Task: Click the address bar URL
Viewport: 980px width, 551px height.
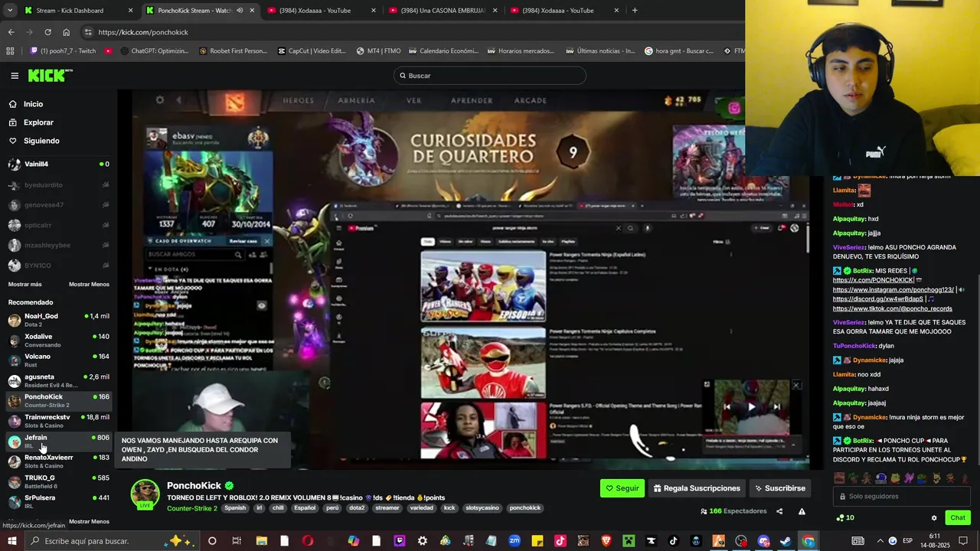Action: point(143,32)
